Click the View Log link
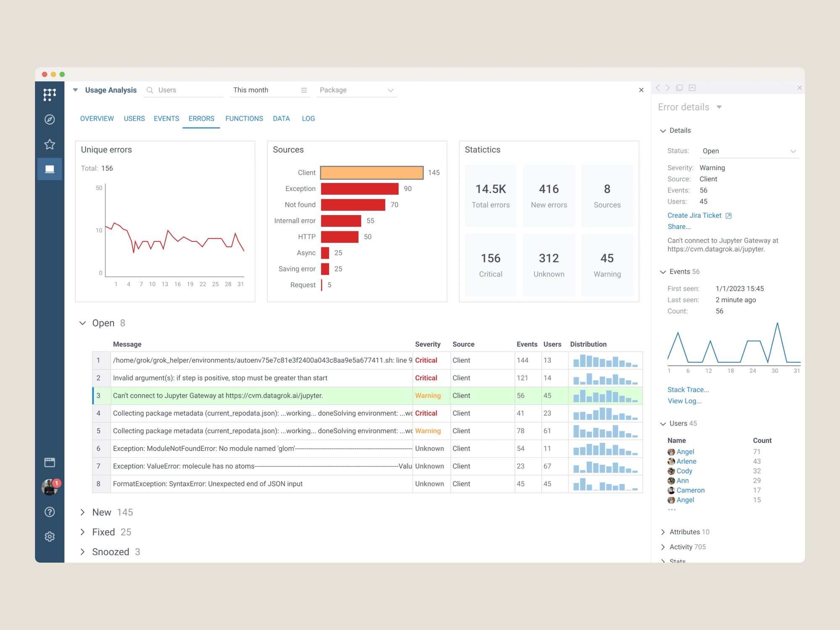 [684, 401]
